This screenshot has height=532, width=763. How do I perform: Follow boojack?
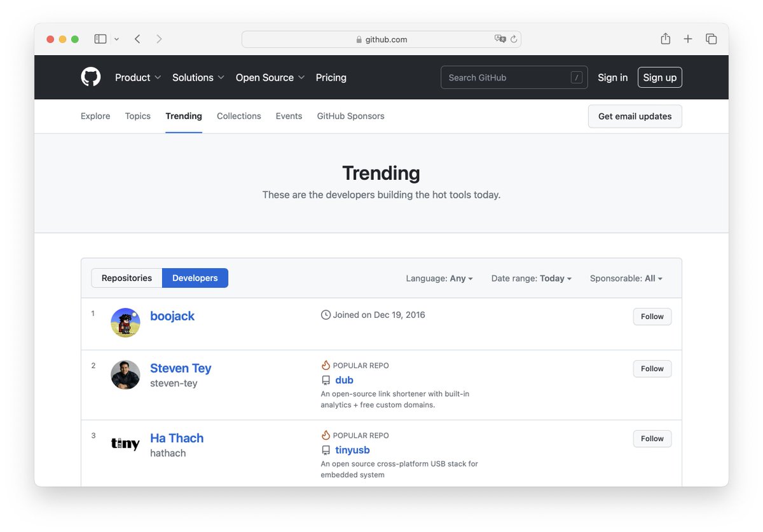[652, 317]
